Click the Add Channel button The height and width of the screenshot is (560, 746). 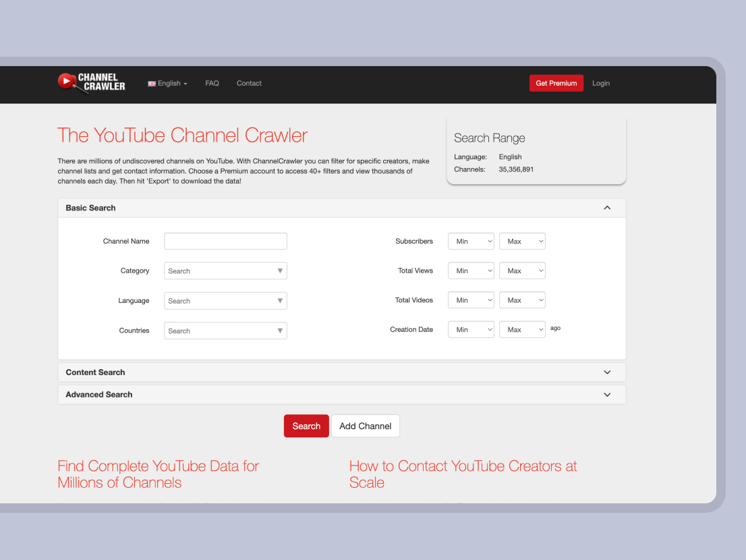[366, 426]
